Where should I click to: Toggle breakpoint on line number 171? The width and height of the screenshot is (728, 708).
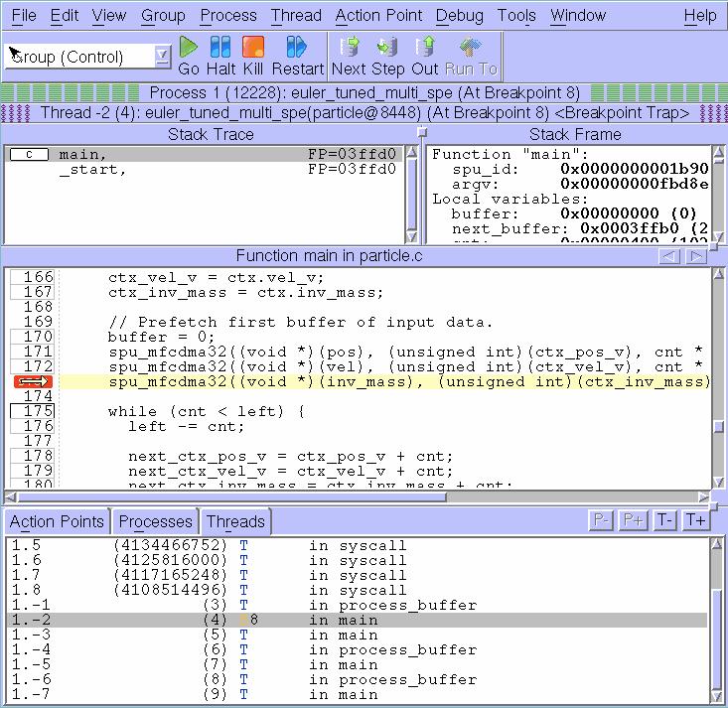click(32, 352)
